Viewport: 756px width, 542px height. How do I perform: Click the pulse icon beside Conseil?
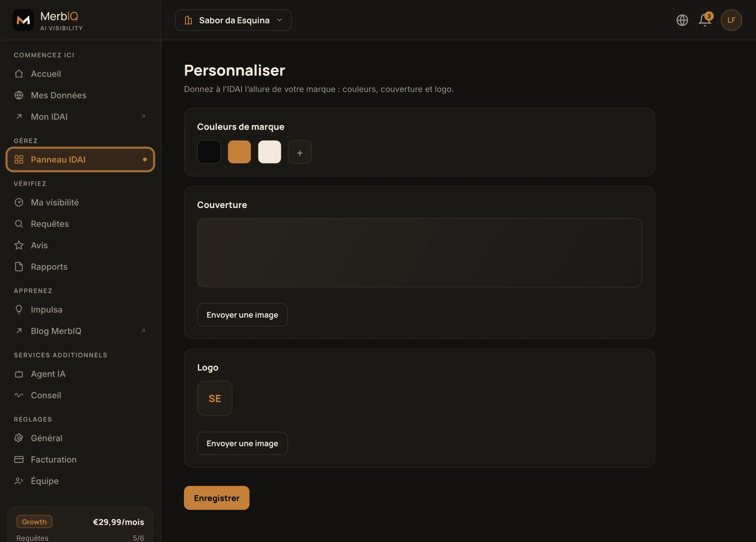click(19, 395)
